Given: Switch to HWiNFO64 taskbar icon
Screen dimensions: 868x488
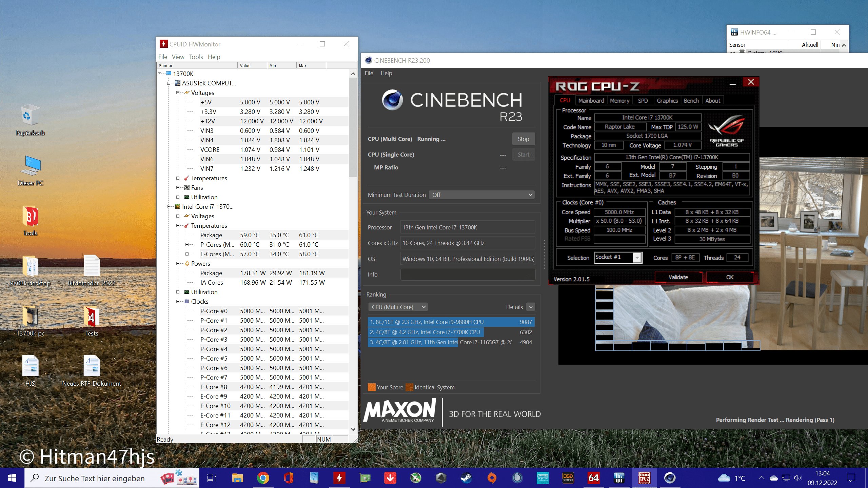Looking at the screenshot, I should click(619, 478).
